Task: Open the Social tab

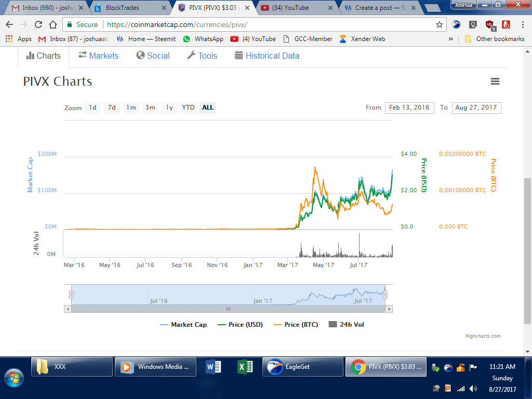Action: coord(153,56)
